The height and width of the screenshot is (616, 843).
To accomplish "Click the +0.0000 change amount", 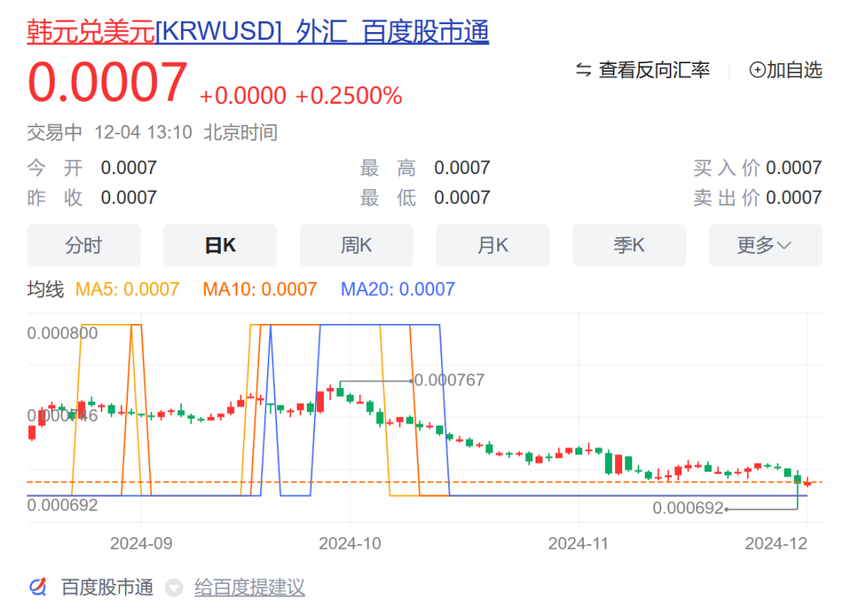I will 243,96.
